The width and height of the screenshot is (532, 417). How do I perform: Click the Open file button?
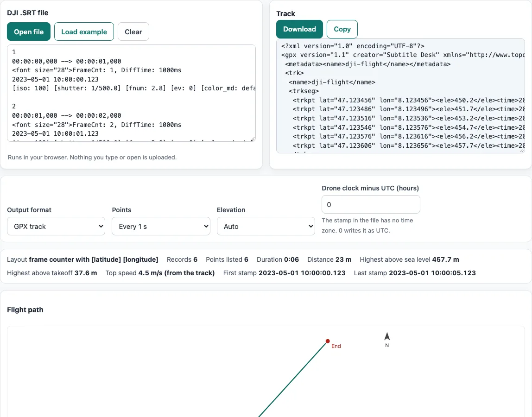29,32
